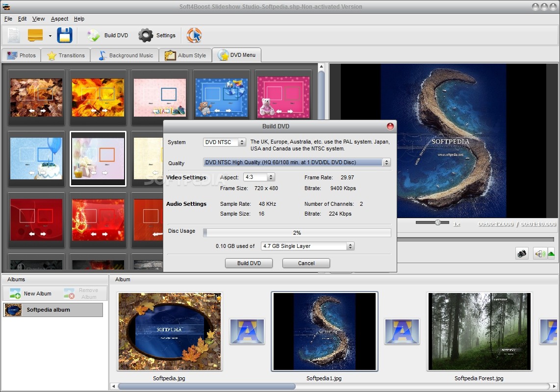This screenshot has width=560, height=392.
Task: Open the 4.7 GB Single Layer dropdown
Action: [x=307, y=246]
